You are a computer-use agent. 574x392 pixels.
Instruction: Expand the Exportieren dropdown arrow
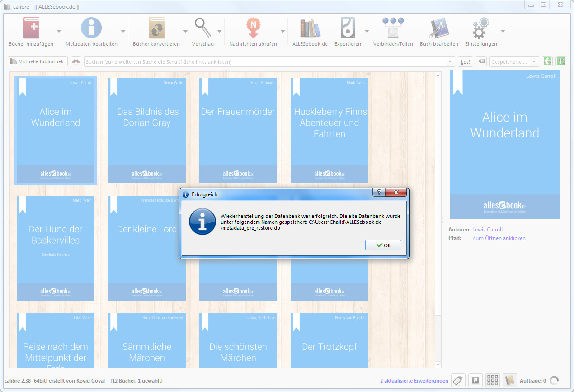click(x=367, y=31)
